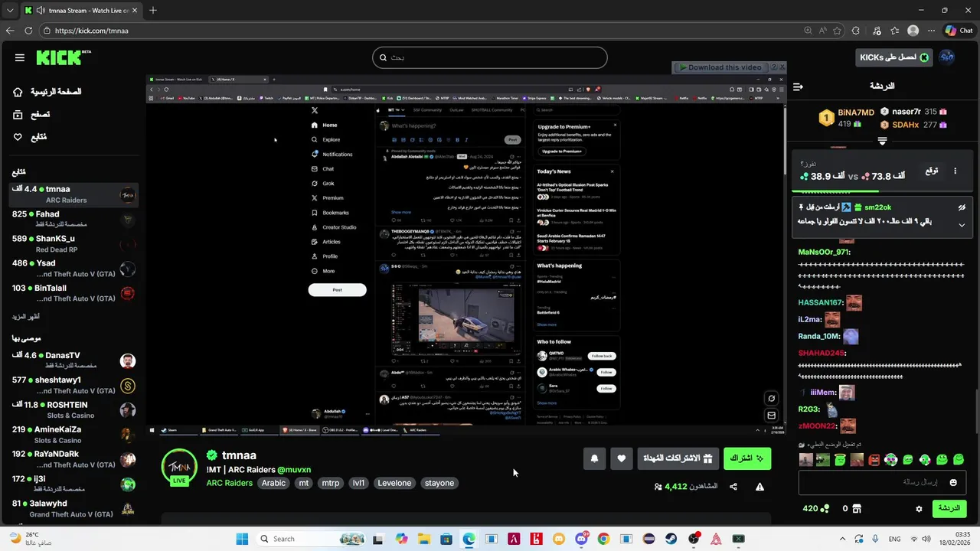Viewport: 980px width, 551px height.
Task: Click the Predict button in chat
Action: (x=932, y=171)
